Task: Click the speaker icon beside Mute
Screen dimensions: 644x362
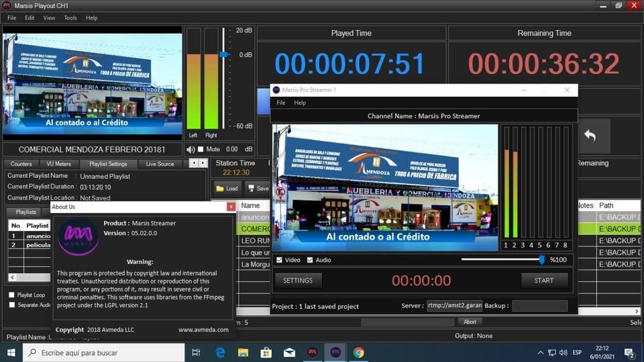Action: click(191, 149)
